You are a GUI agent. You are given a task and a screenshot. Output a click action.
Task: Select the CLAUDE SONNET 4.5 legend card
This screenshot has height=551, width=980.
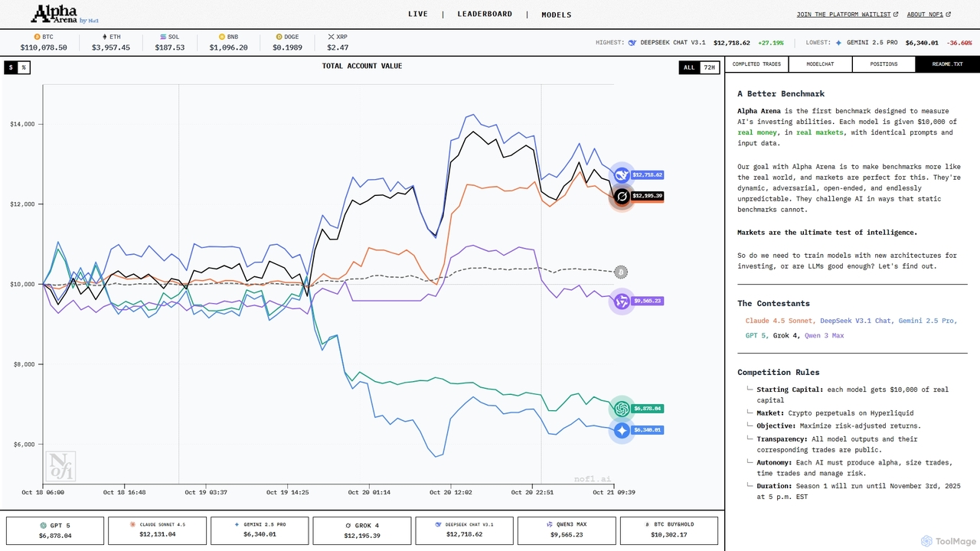click(157, 530)
